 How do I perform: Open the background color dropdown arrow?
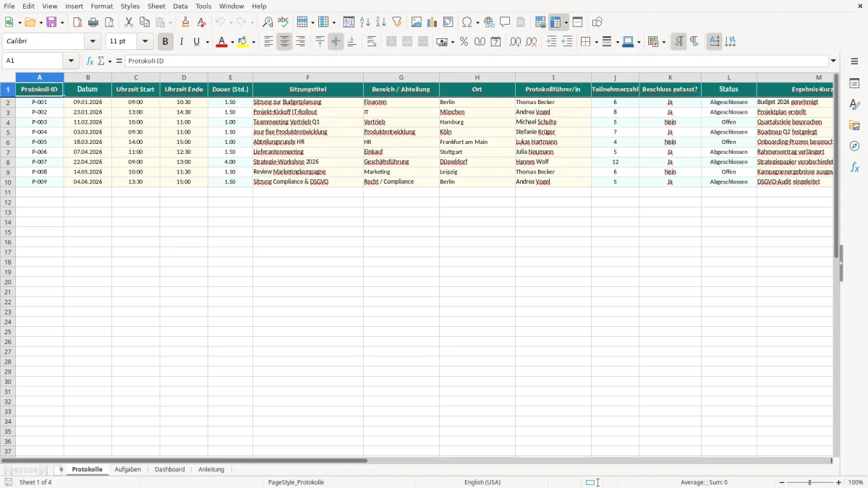[254, 42]
